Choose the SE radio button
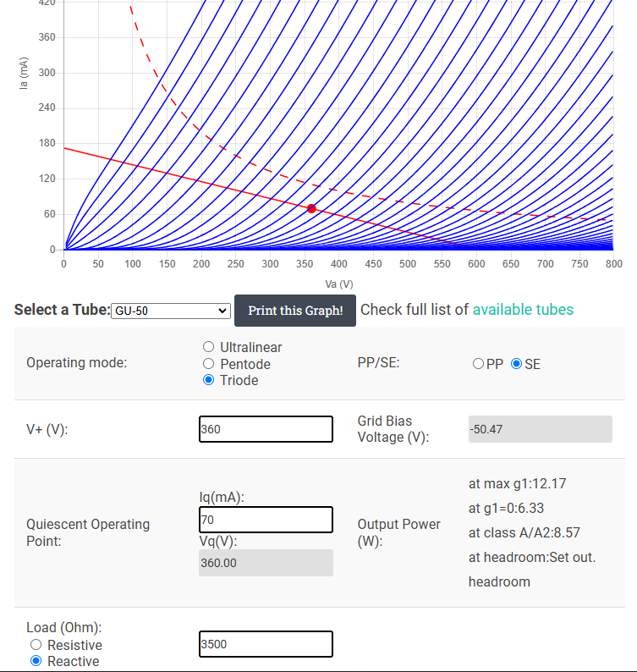The image size is (637, 672). [517, 364]
